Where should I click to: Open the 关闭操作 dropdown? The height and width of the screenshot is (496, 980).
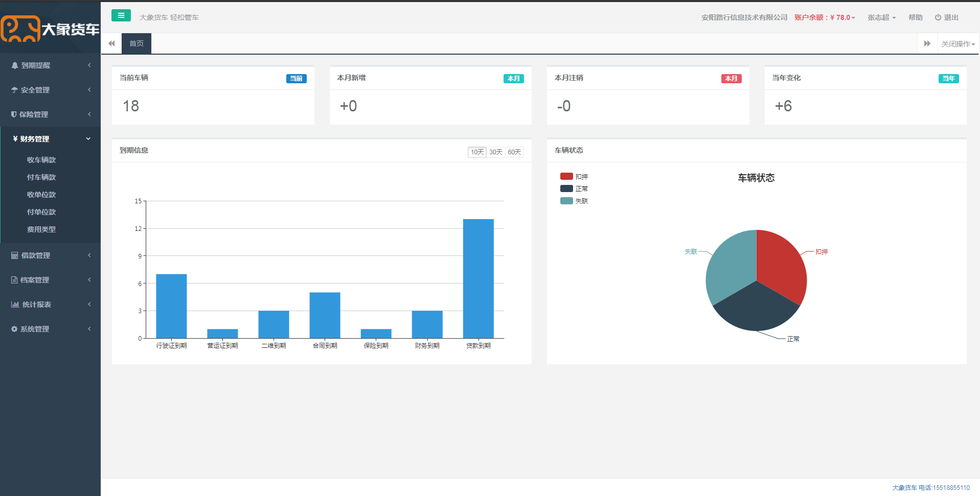(x=958, y=44)
